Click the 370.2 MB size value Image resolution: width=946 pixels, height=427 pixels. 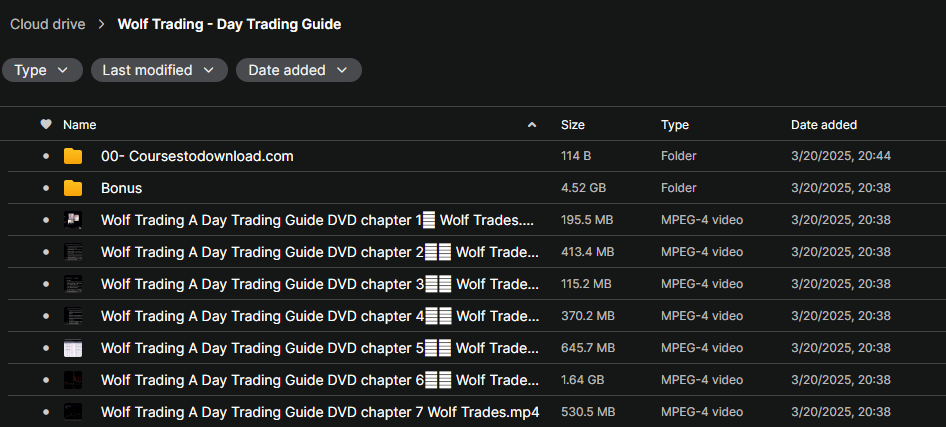point(588,316)
